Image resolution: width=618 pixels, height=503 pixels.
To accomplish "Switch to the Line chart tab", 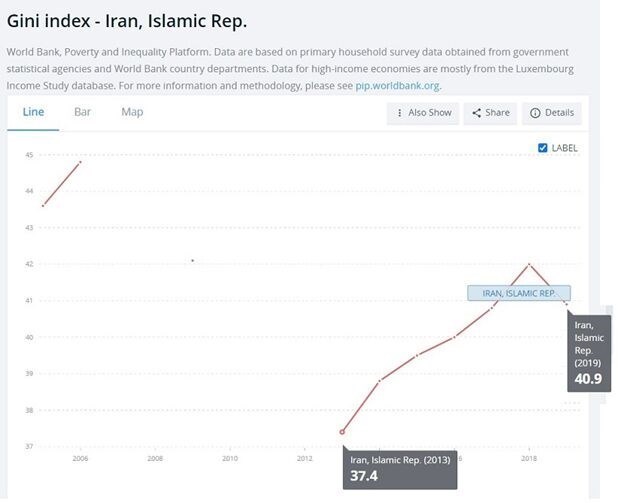I will (33, 112).
